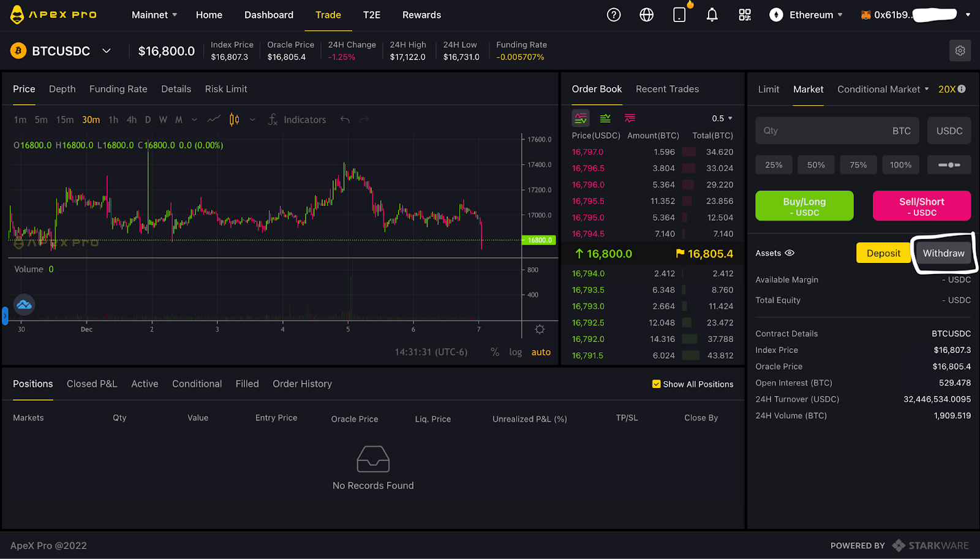Select the 5m chart interval
The image size is (980, 559).
tap(41, 120)
